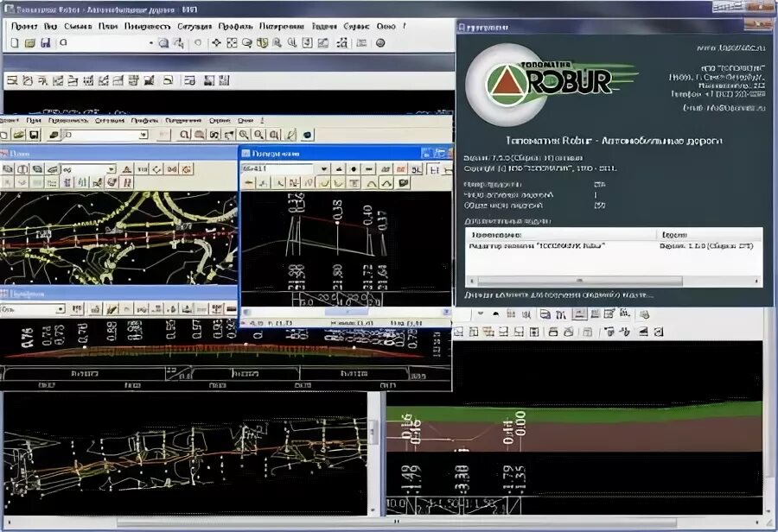Click the about dialog table horizontal scrollbar thumb
Viewport: 778px width, 532px height.
click(x=579, y=282)
